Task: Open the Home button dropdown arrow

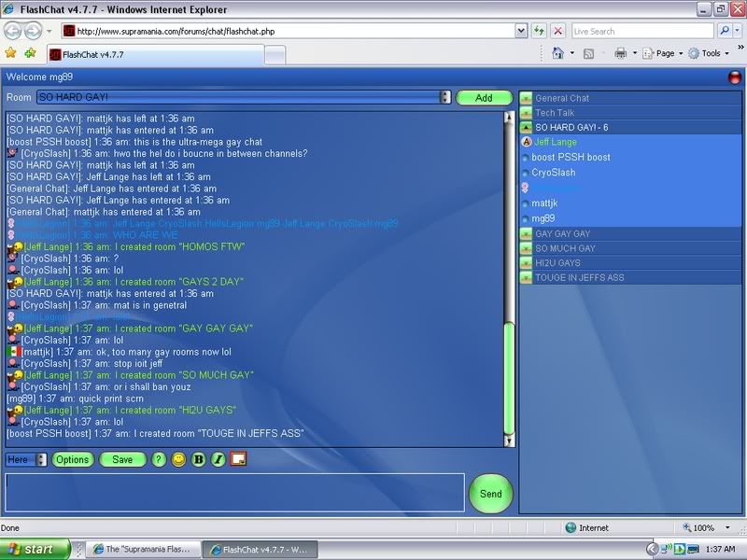Action: (x=572, y=53)
